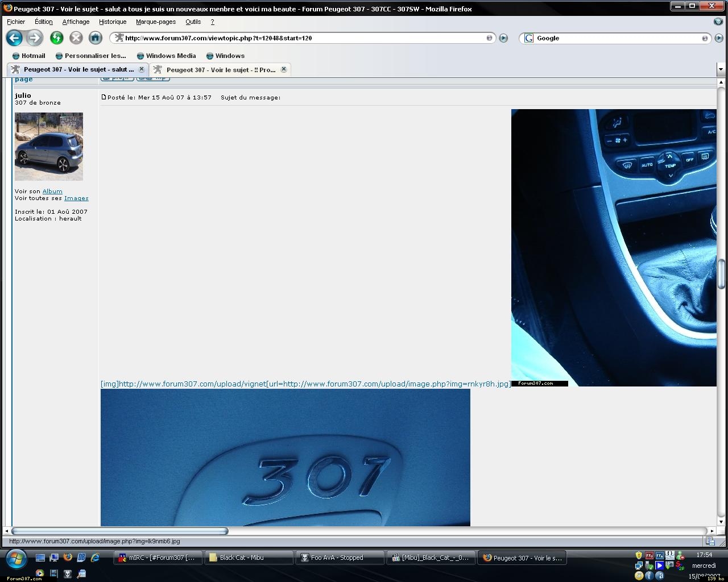This screenshot has width=728, height=582.
Task: Click the Back navigation arrow
Action: (x=14, y=38)
